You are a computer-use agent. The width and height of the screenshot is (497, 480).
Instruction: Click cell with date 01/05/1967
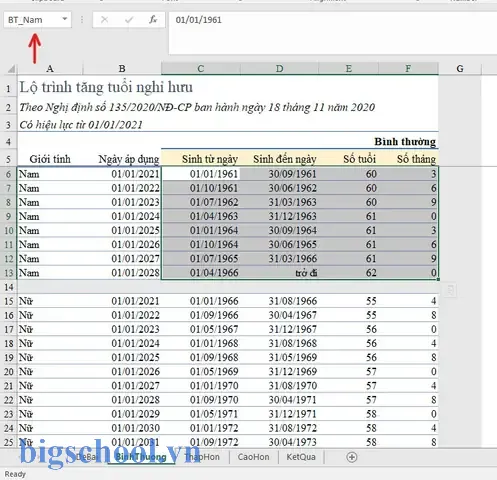(201, 329)
